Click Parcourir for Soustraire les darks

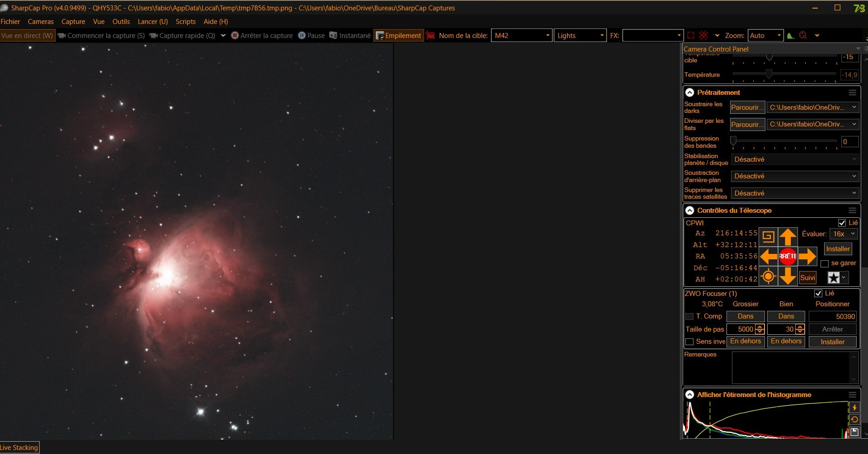tap(747, 108)
